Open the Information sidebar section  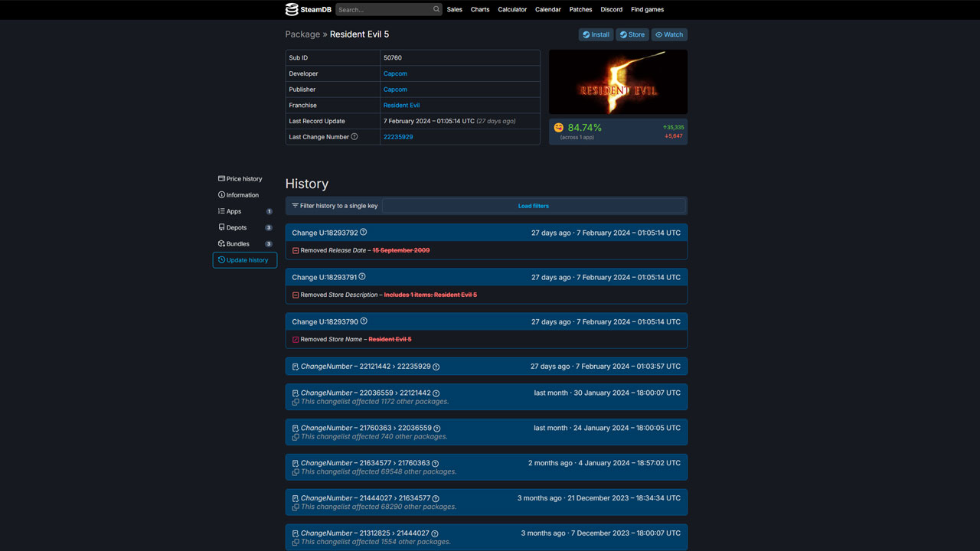click(244, 195)
